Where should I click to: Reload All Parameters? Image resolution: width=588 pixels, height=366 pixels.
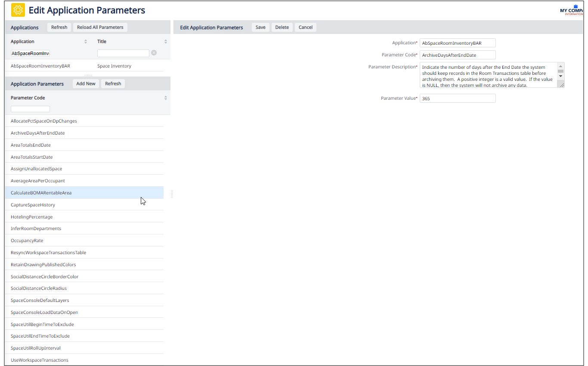click(100, 28)
